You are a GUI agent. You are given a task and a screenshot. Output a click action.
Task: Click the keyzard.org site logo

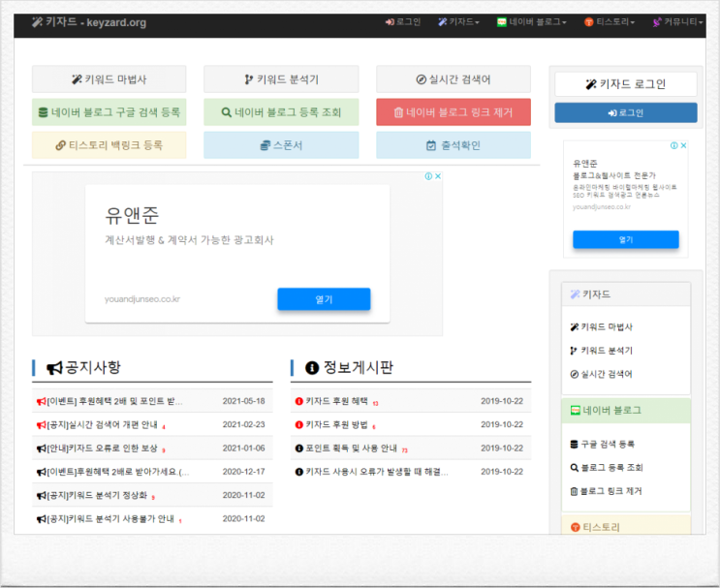pos(89,22)
